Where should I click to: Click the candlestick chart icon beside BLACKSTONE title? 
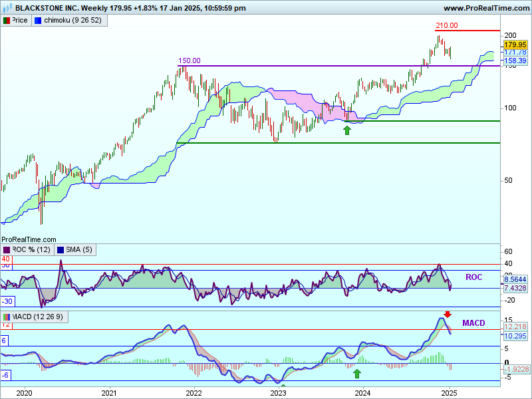tap(7, 8)
